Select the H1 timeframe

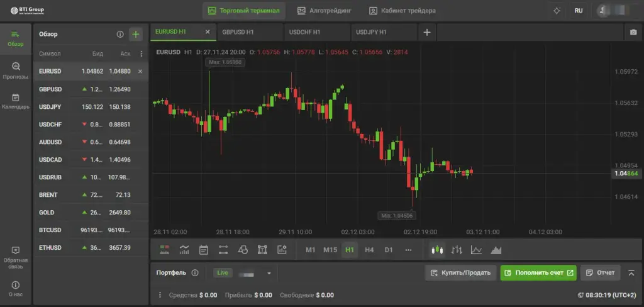click(x=350, y=250)
